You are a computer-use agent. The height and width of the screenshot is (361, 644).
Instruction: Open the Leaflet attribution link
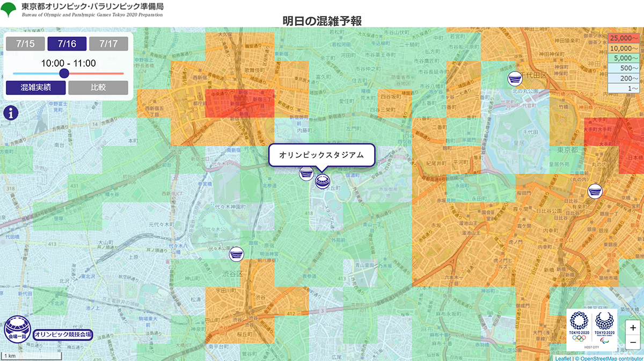click(562, 358)
